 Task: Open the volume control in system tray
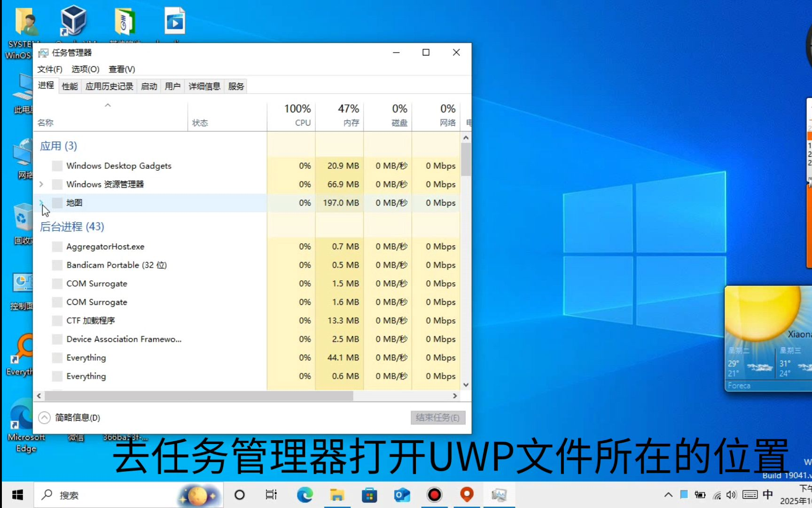pos(732,495)
